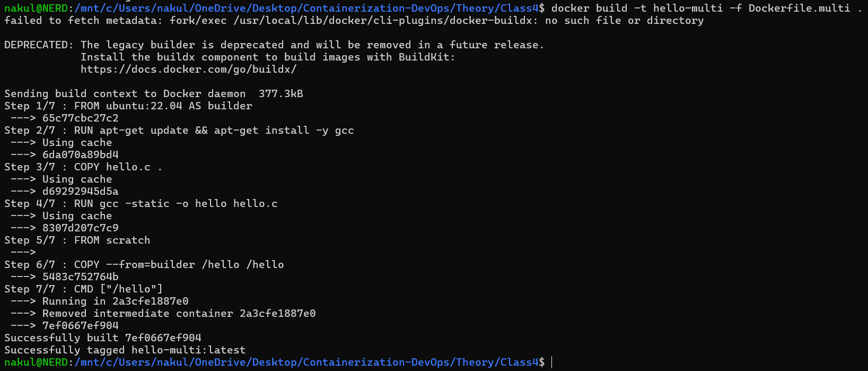
Task: Click Step 7/7 CMD line
Action: coord(83,289)
